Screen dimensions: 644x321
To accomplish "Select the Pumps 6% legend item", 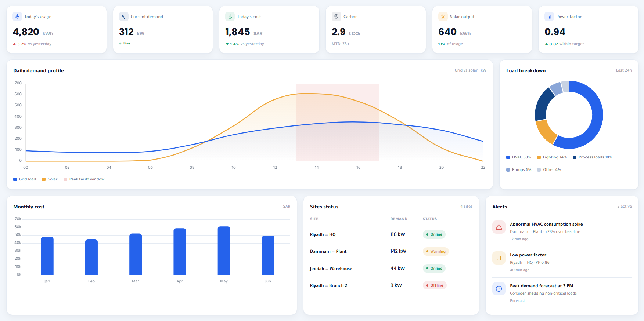I will [x=519, y=170].
